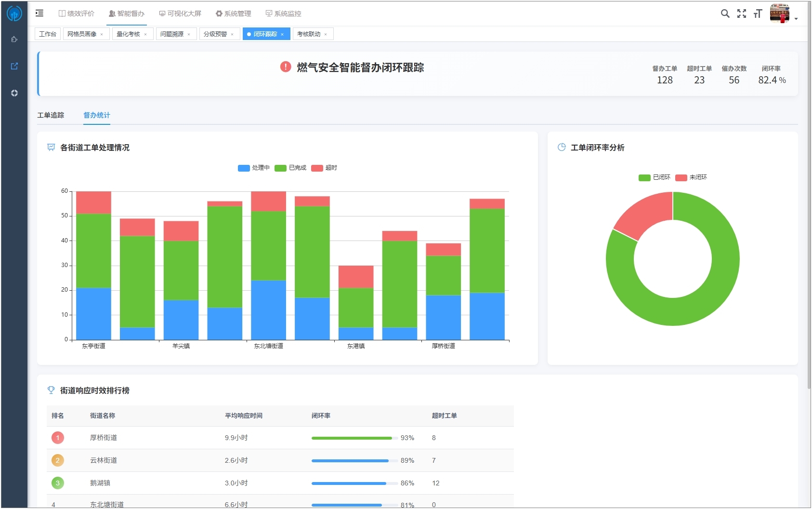
Task: Open the 可视化大屏 navigation item
Action: pyautogui.click(x=180, y=13)
